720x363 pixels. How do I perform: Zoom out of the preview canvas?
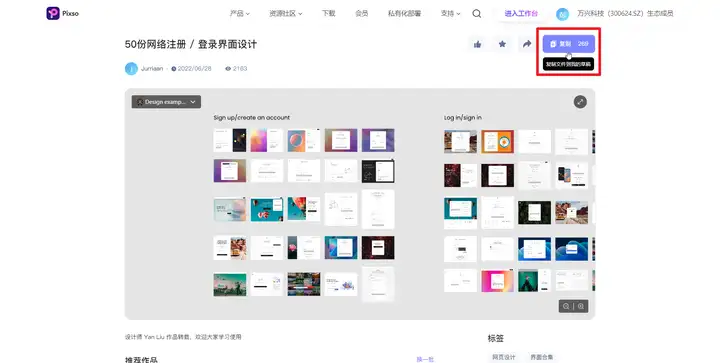click(566, 306)
